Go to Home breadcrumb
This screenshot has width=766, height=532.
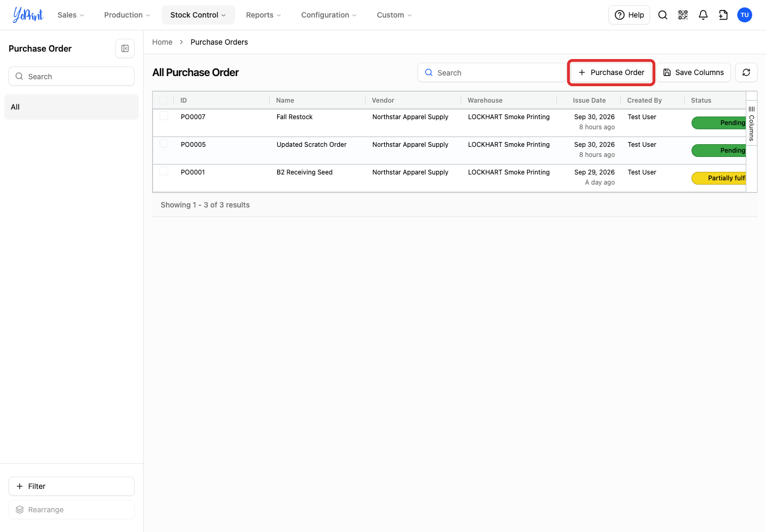pos(162,42)
